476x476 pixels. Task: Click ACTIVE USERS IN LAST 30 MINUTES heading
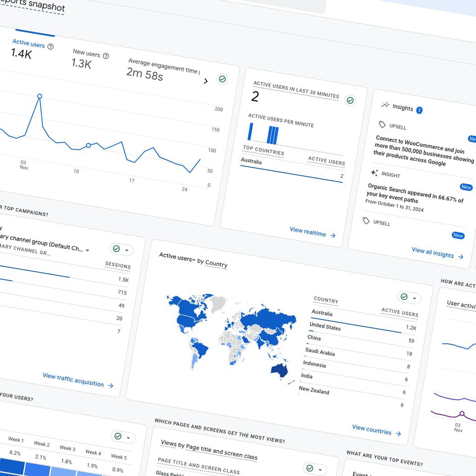[296, 90]
